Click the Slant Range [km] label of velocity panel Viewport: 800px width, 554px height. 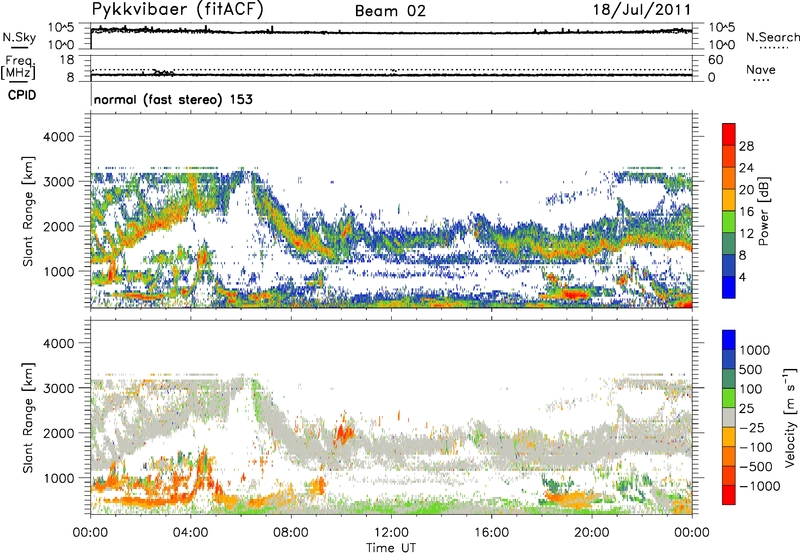coord(28,417)
